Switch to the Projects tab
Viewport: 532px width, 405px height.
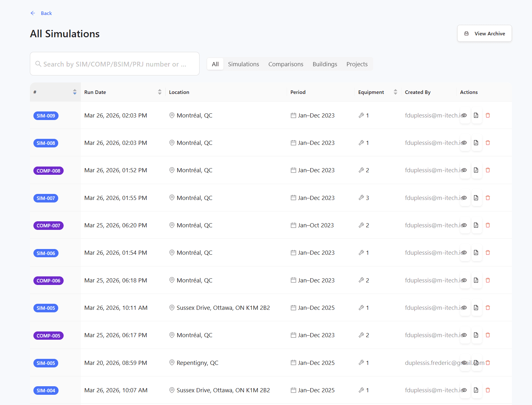(x=357, y=64)
